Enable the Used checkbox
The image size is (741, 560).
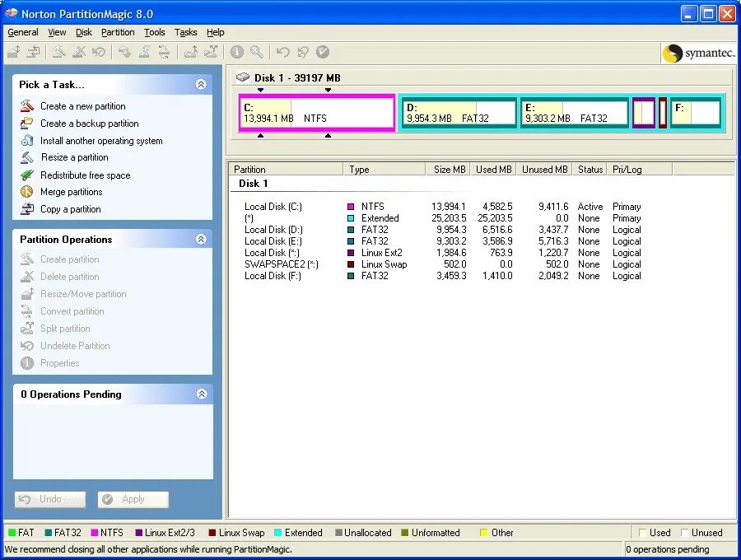pyautogui.click(x=643, y=532)
